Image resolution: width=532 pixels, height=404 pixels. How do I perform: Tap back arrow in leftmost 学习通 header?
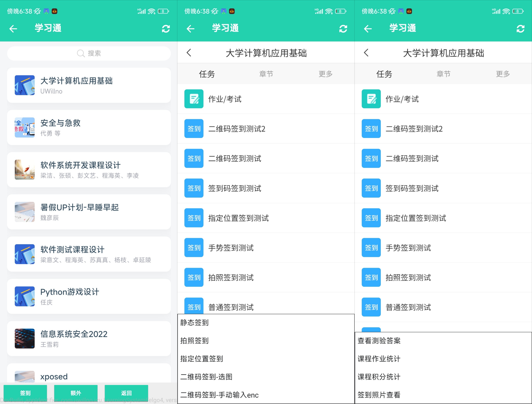(x=13, y=29)
